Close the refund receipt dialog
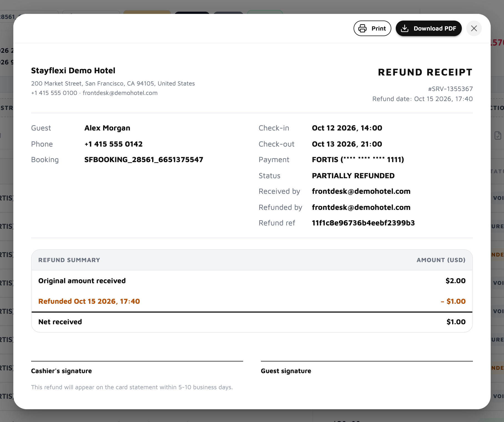The image size is (504, 422). tap(474, 28)
